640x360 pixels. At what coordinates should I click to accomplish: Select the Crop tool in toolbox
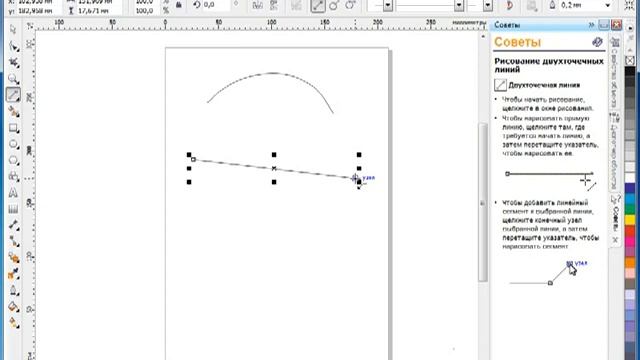click(x=13, y=62)
